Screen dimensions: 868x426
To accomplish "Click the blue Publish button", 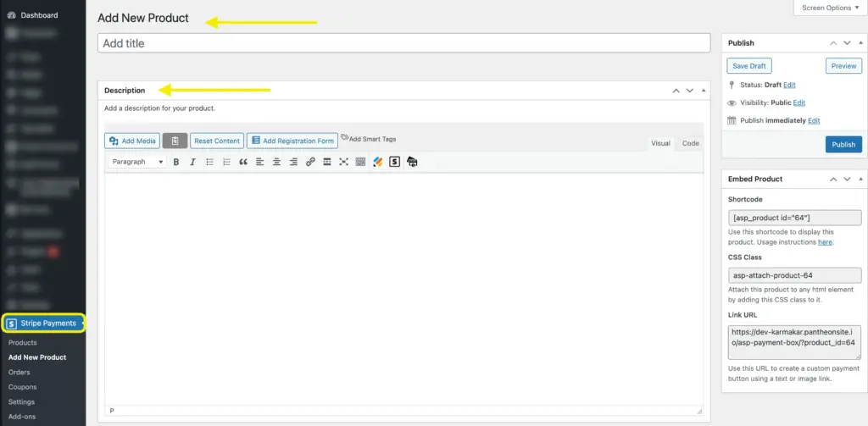I will 843,144.
